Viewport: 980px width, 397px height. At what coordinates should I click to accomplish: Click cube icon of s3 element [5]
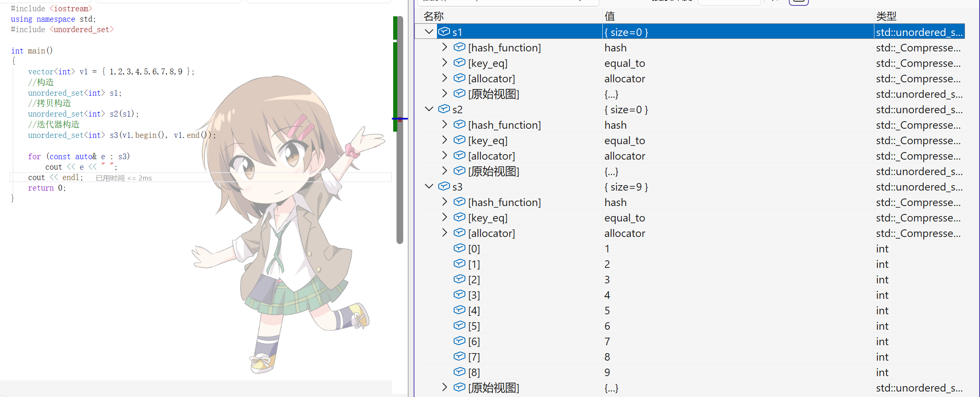pyautogui.click(x=460, y=326)
